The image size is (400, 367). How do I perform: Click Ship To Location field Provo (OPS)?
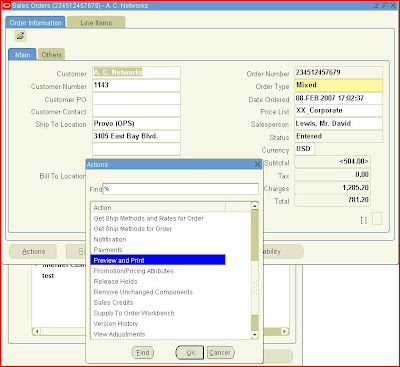pos(136,124)
